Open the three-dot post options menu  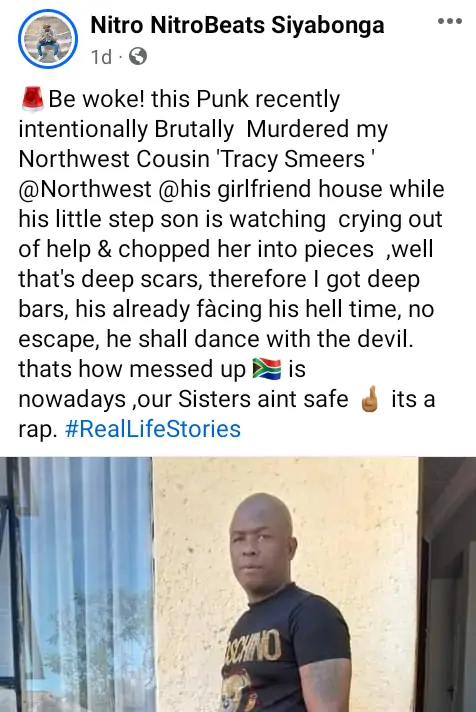pyautogui.click(x=450, y=21)
